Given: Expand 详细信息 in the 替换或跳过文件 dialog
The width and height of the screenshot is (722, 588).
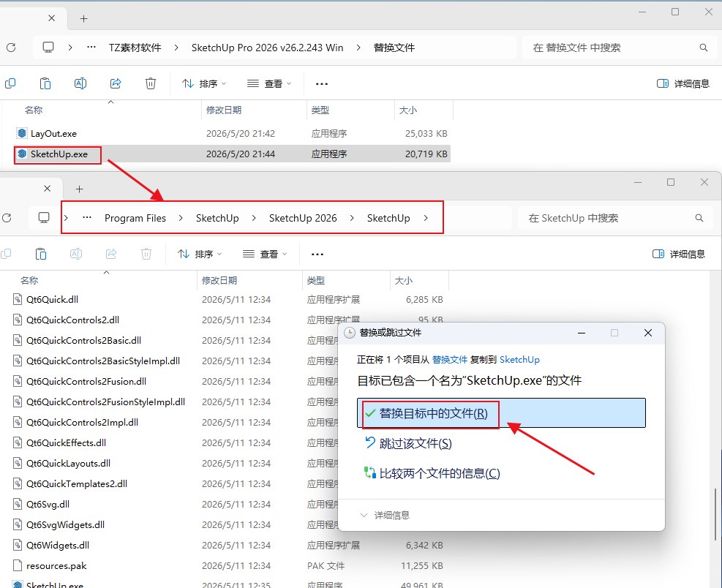Looking at the screenshot, I should pos(385,516).
